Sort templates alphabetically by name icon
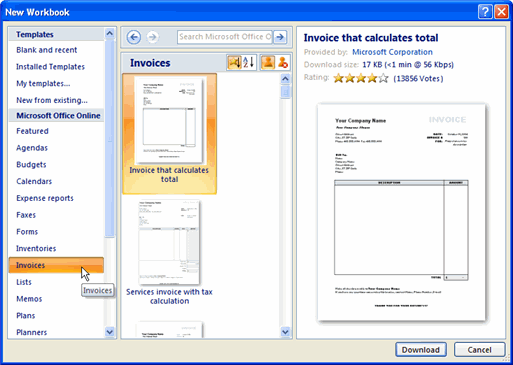513x365 pixels. click(249, 63)
